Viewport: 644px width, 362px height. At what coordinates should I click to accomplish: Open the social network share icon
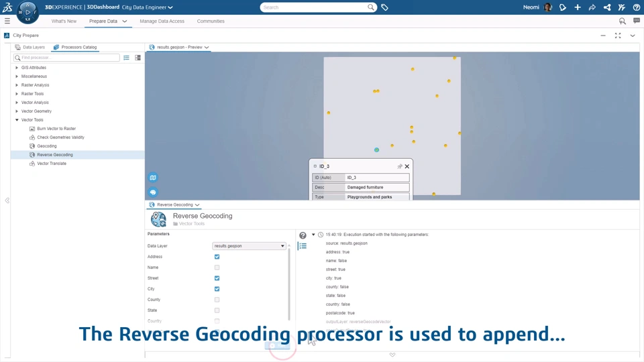pos(607,7)
